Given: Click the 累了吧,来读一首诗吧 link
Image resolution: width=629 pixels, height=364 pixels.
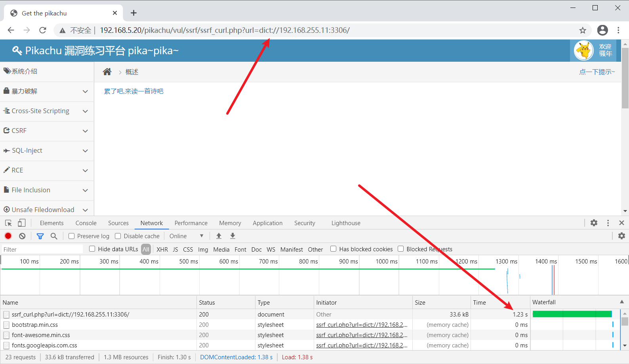Looking at the screenshot, I should [x=133, y=91].
